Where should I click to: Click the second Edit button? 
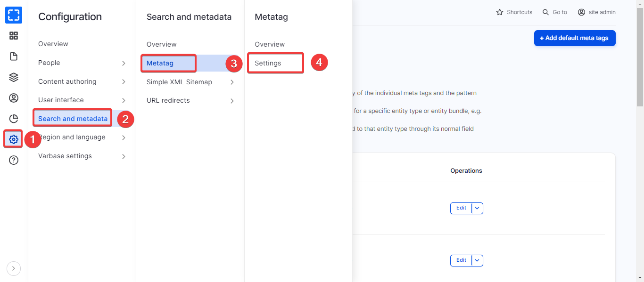461,260
